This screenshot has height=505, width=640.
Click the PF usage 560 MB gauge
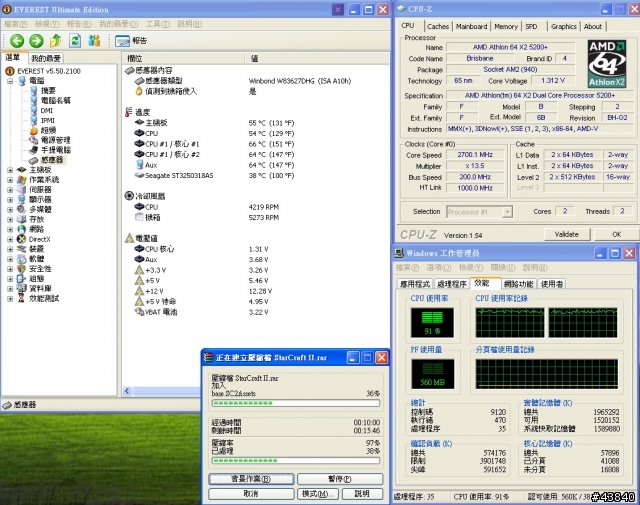coord(432,374)
